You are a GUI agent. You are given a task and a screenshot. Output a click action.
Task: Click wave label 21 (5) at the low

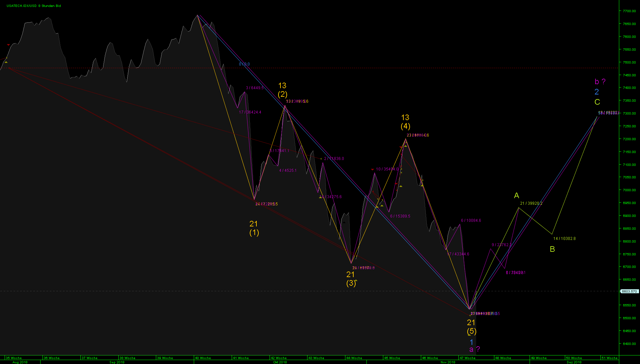471,327
